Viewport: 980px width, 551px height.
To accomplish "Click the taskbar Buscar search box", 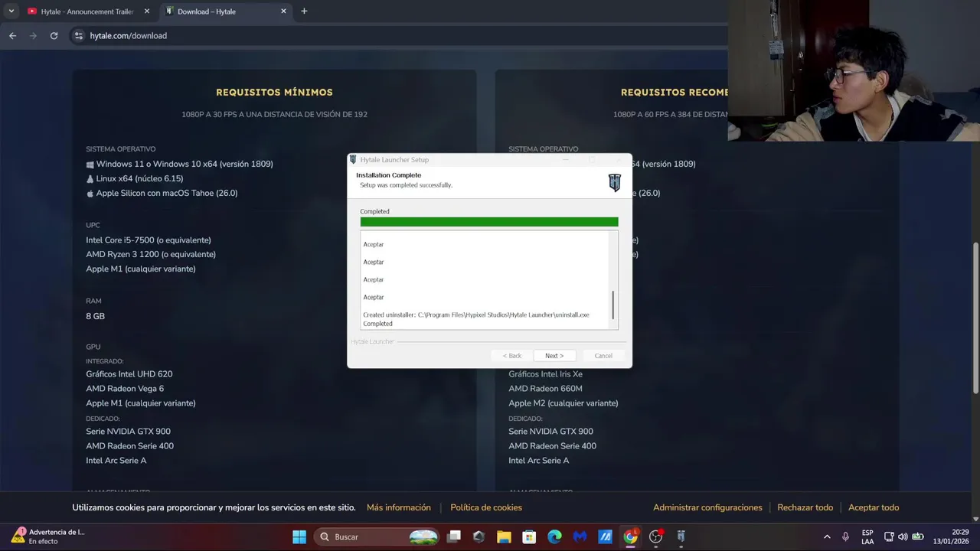I will [378, 536].
